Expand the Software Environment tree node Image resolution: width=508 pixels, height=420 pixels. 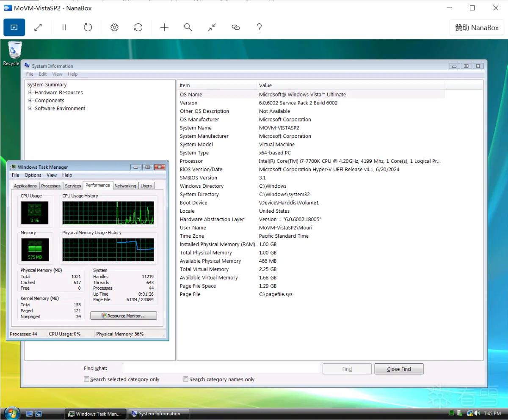[30, 109]
